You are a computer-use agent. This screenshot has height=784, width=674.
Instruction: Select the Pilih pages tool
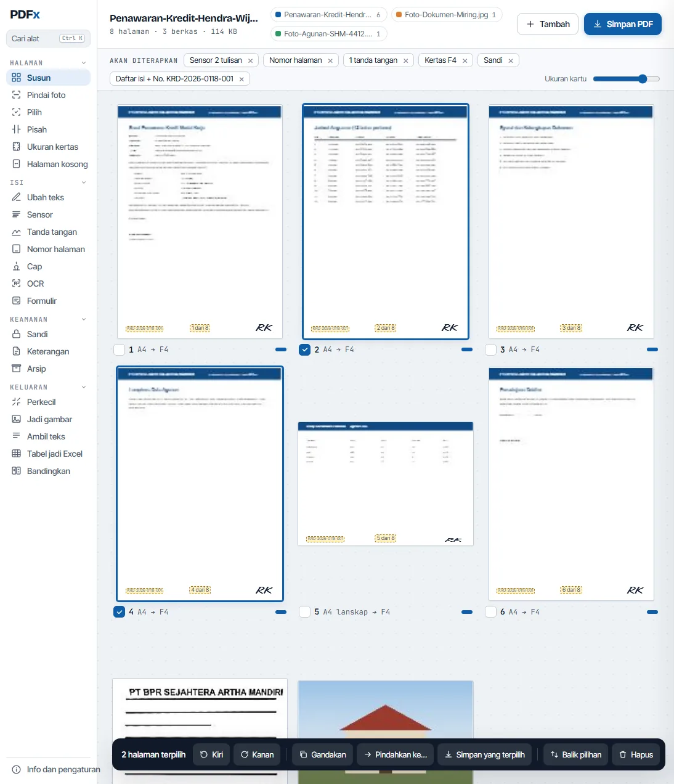tap(48, 112)
